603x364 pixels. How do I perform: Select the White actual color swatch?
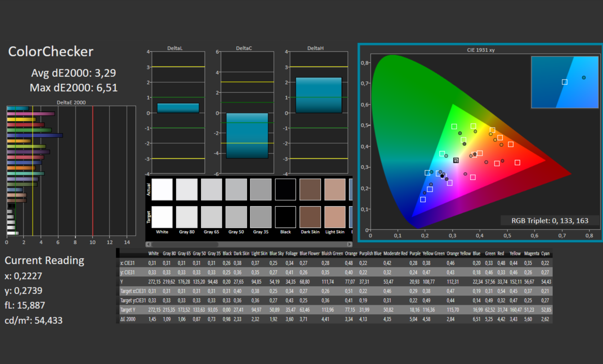point(162,189)
